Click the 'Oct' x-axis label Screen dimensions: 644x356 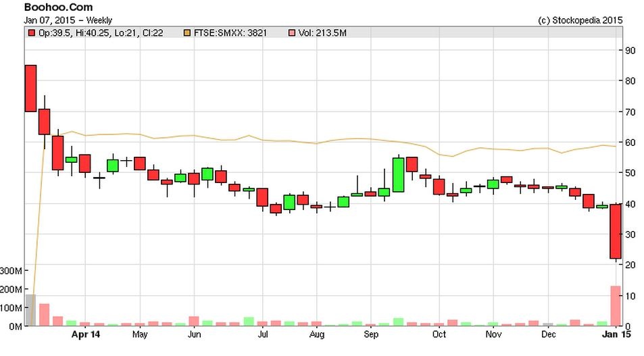click(439, 334)
